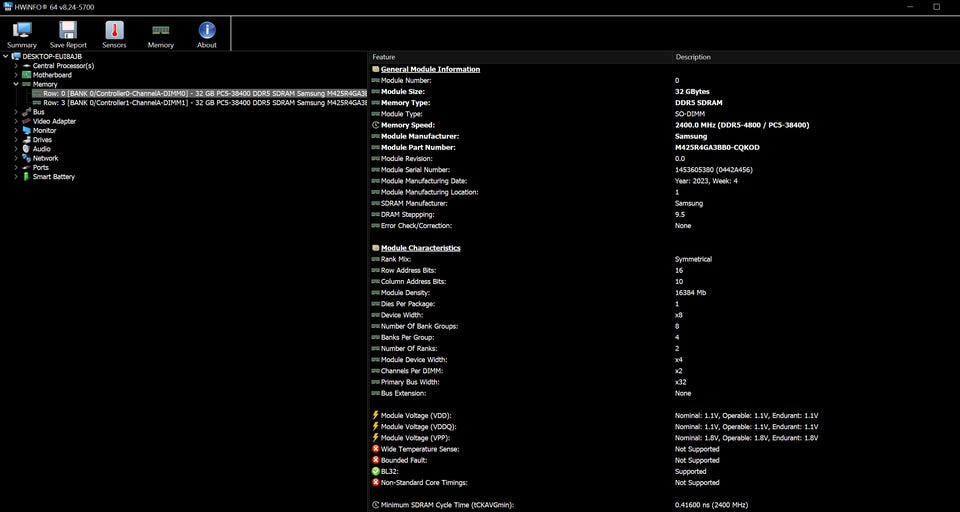
Task: Select Monitor in the tree
Action: pos(44,130)
